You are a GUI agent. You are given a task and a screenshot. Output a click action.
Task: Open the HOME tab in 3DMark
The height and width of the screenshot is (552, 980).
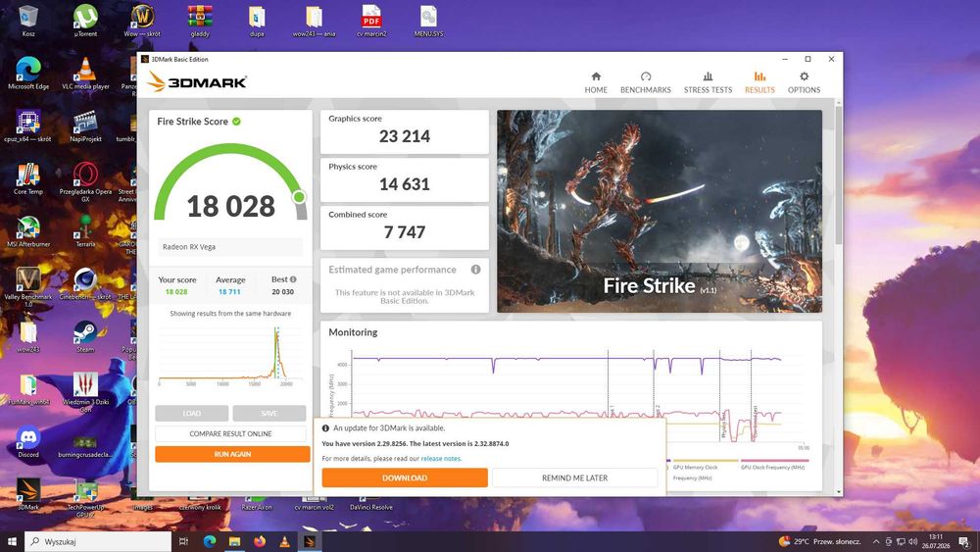pos(596,82)
